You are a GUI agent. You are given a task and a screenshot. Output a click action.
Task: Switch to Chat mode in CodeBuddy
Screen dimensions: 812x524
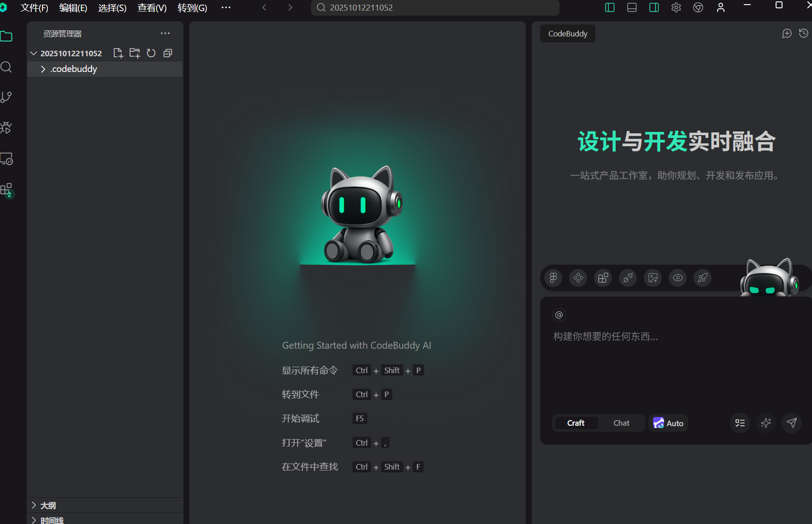pos(621,423)
